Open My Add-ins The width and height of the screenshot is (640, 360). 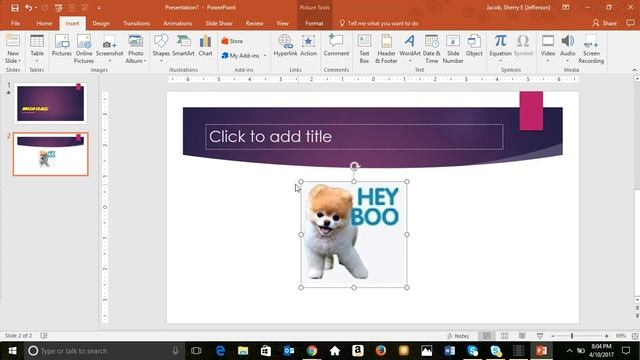click(240, 56)
